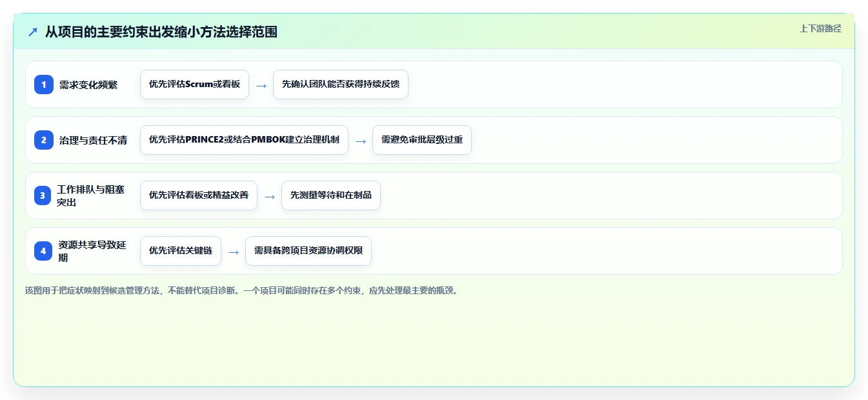
Task: Click the 优先评估关键链 chip
Action: coord(181,251)
